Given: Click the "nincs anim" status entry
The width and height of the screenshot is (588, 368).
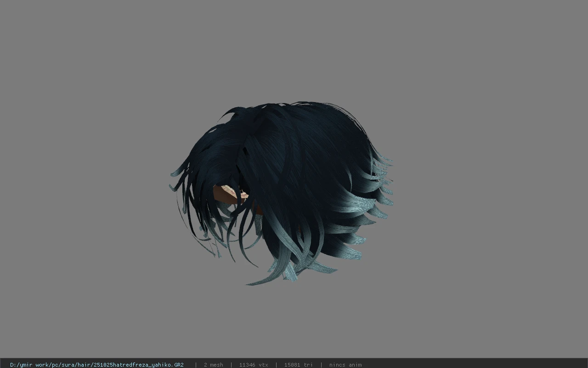Looking at the screenshot, I should (345, 365).
